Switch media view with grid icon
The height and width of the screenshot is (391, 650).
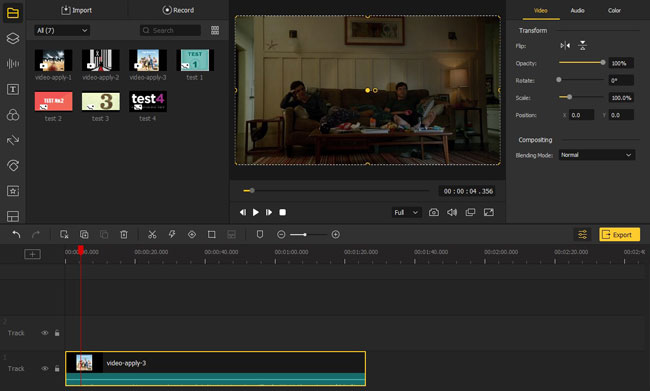coord(215,30)
